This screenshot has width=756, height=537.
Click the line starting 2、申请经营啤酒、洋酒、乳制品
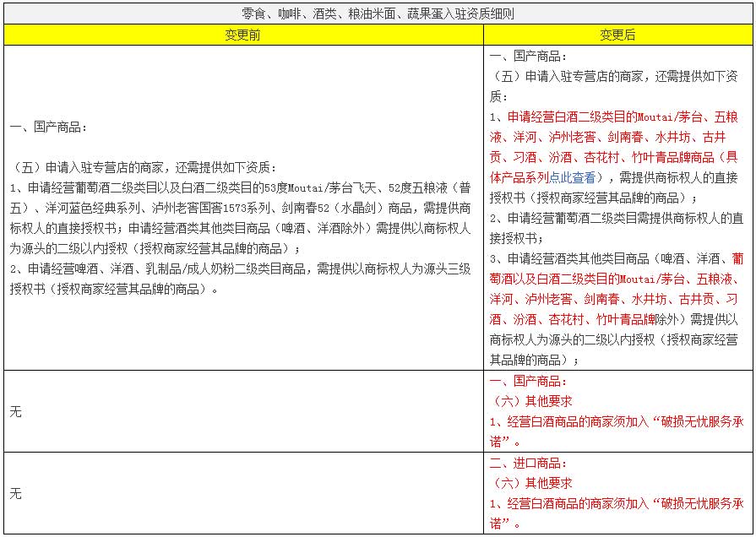[x=240, y=269]
